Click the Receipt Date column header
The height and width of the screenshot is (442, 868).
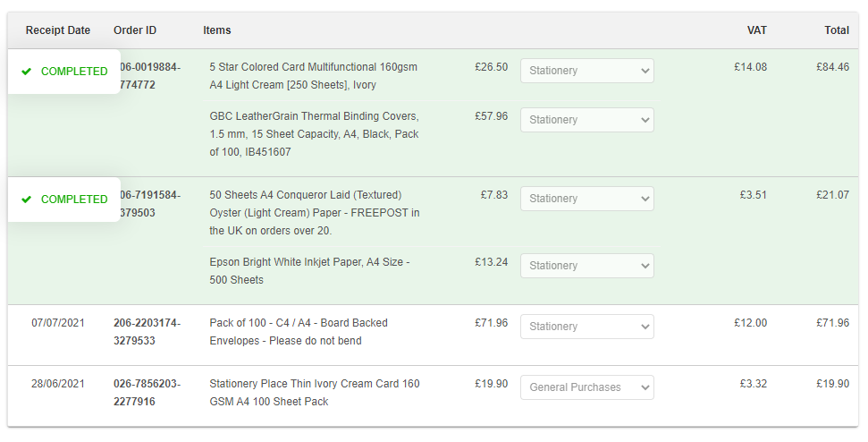58,30
